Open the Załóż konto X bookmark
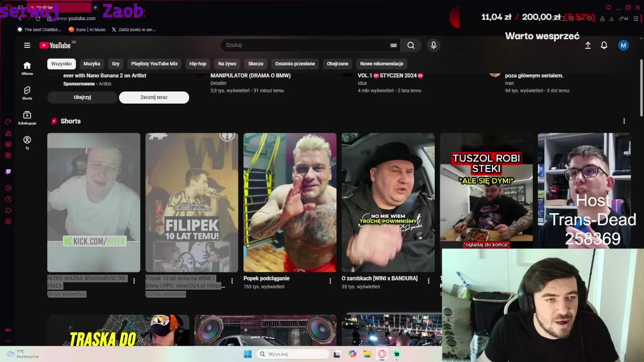Screen dimensions: 644x362 133,30
